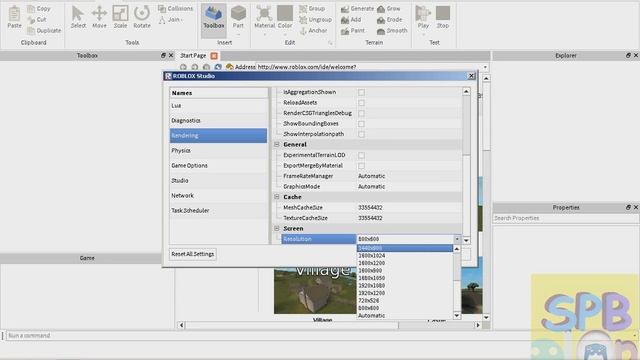
Task: Switch to the Start Page tab
Action: 193,56
